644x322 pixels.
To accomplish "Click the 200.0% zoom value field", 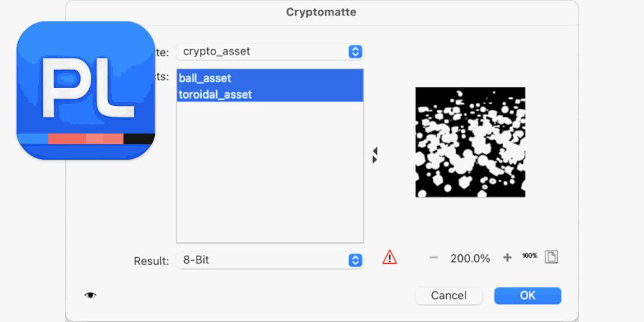I will click(470, 258).
